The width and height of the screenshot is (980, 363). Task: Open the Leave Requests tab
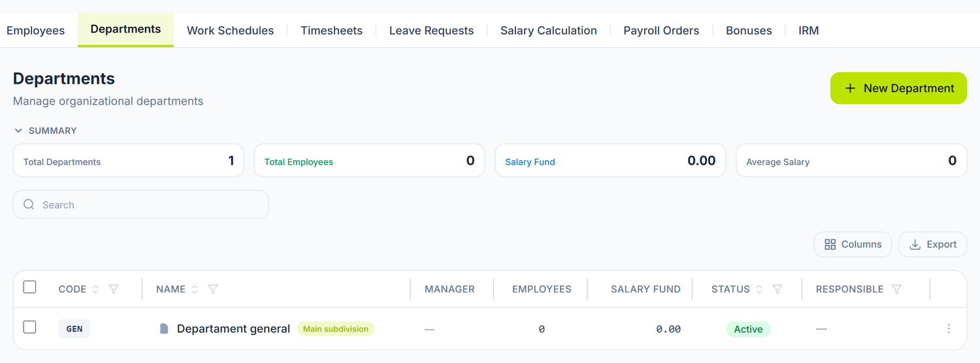pyautogui.click(x=431, y=30)
